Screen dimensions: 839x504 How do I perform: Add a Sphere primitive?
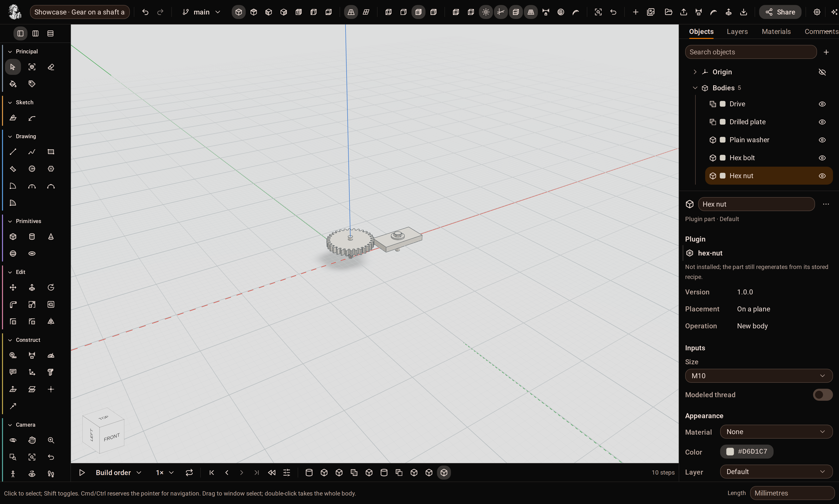click(x=13, y=254)
